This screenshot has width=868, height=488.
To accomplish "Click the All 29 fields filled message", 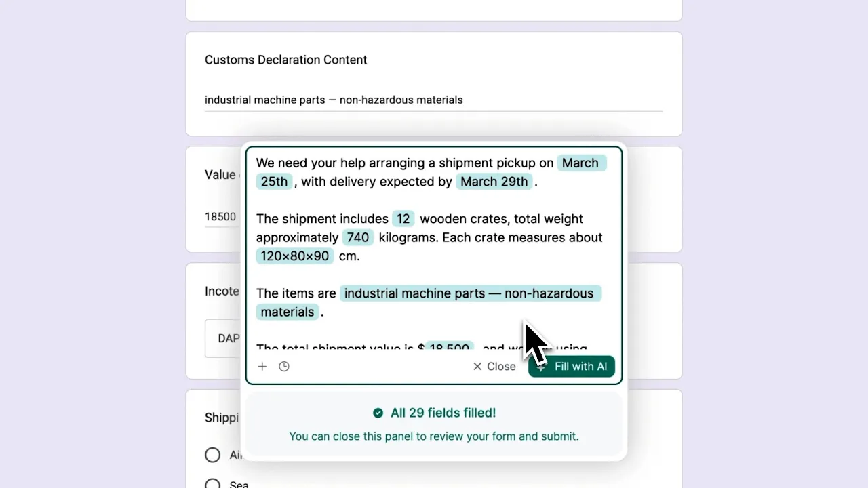I will click(443, 413).
